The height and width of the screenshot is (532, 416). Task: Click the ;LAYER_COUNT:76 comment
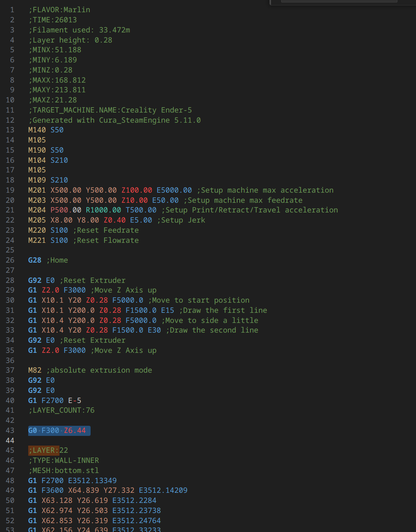click(x=61, y=410)
